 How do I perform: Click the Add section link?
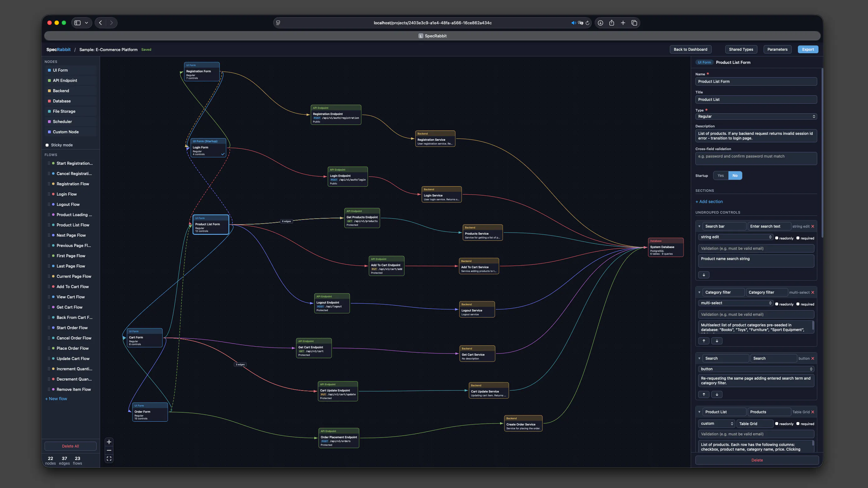tap(709, 202)
